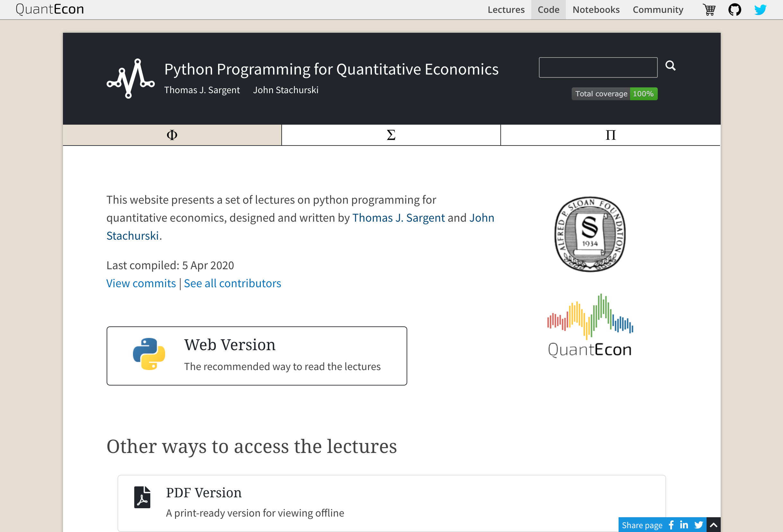Screen dimensions: 783x532
Task: Share page via Twitter icon
Action: [699, 525]
